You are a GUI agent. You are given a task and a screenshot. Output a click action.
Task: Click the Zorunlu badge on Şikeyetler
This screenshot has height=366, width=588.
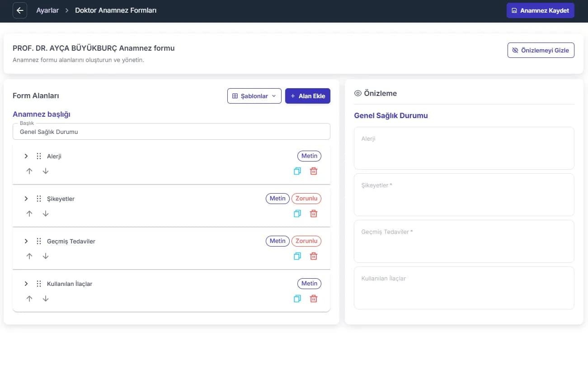(306, 199)
